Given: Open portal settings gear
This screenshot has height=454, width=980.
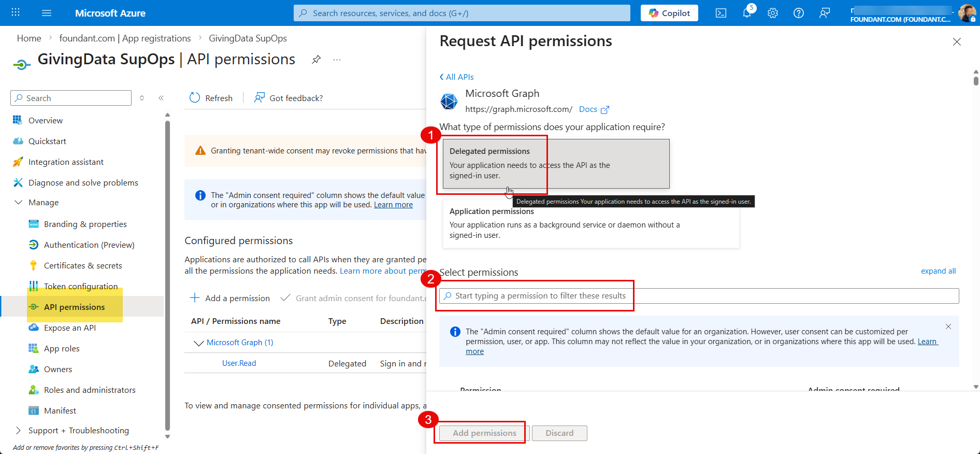Looking at the screenshot, I should click(x=773, y=13).
